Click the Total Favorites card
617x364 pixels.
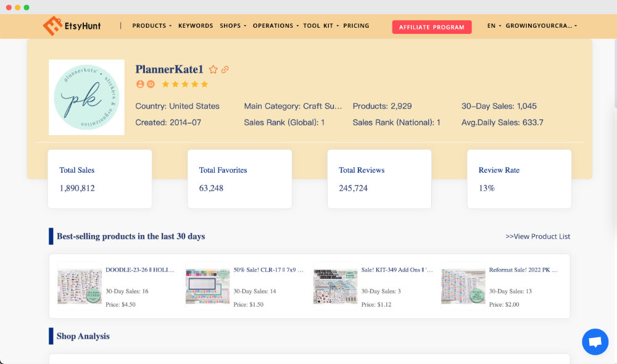point(239,179)
